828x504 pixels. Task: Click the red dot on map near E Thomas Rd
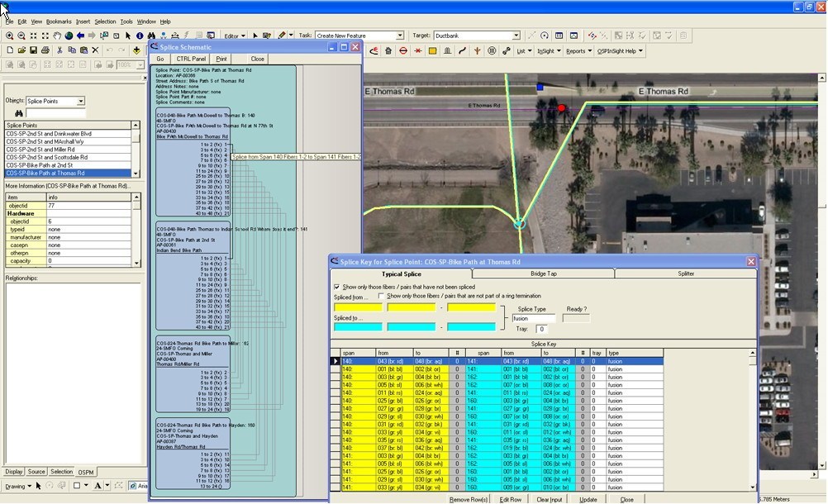pyautogui.click(x=561, y=108)
